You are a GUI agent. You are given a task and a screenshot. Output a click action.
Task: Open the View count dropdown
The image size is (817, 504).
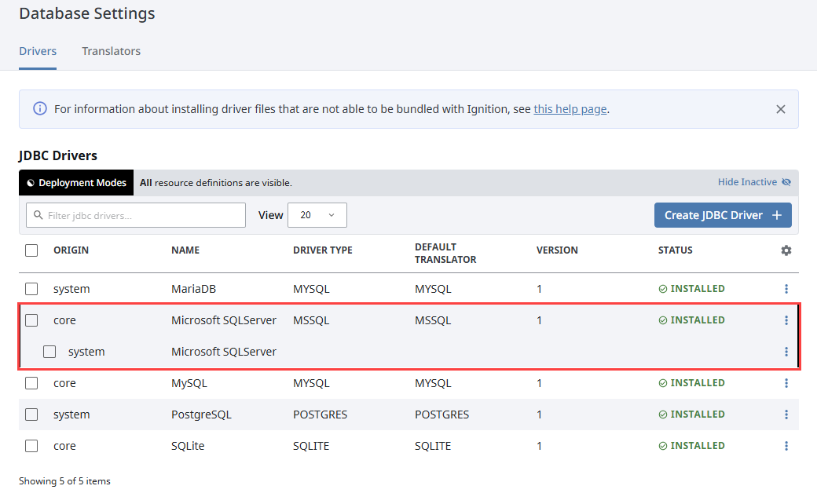click(x=317, y=215)
